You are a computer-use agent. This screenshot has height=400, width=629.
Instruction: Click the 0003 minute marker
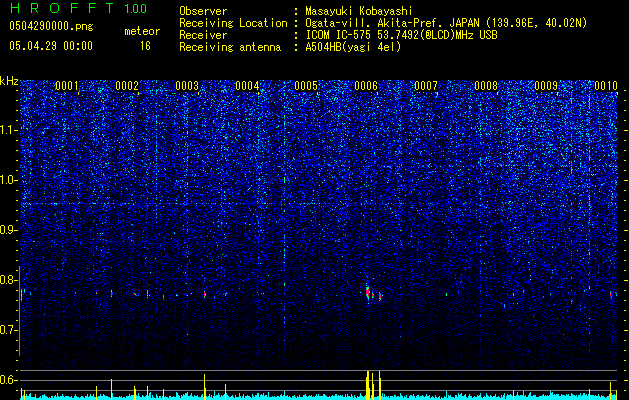(187, 85)
